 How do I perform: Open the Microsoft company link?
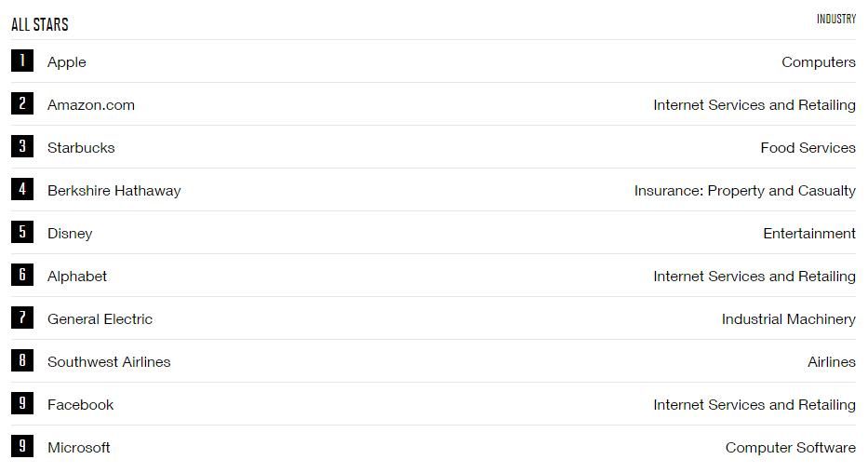[79, 448]
